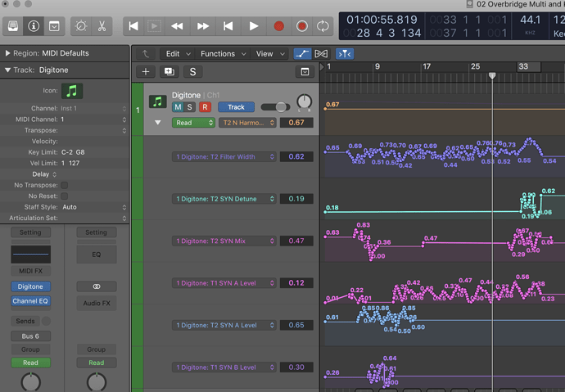Click the Channel EQ plug-in slot

tap(30, 301)
